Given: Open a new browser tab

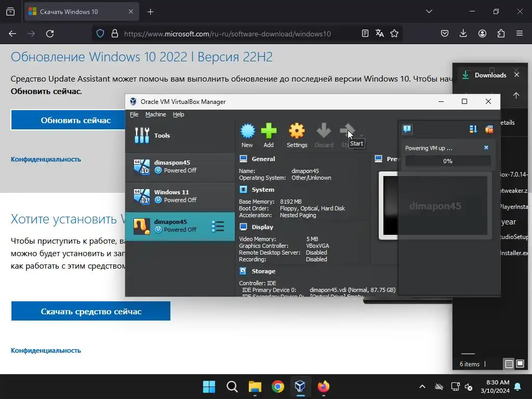Looking at the screenshot, I should tap(150, 12).
